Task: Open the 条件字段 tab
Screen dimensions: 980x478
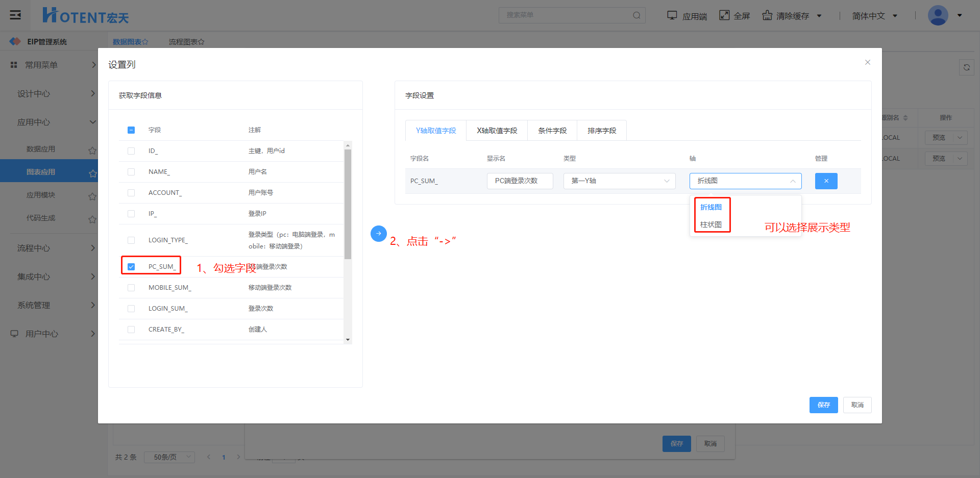Action: 552,131
